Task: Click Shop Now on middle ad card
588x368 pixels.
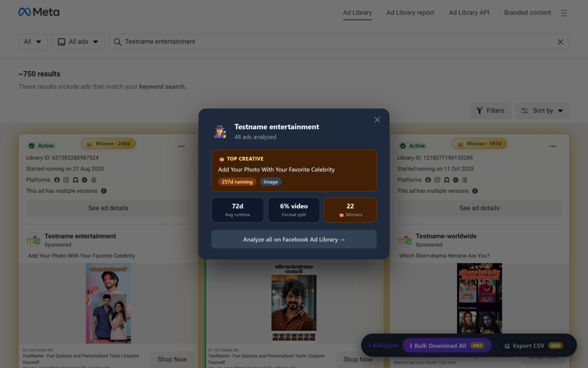Action: pyautogui.click(x=358, y=359)
